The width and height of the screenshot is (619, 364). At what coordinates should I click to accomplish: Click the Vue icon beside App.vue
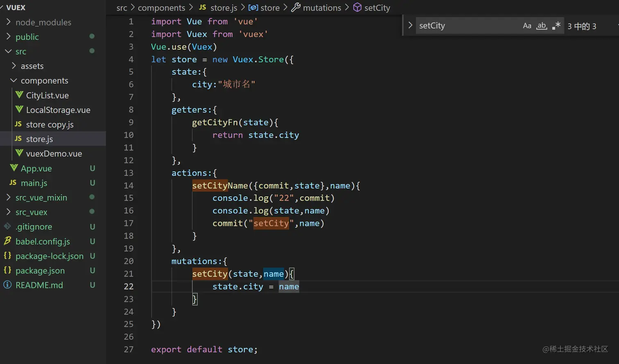click(14, 168)
